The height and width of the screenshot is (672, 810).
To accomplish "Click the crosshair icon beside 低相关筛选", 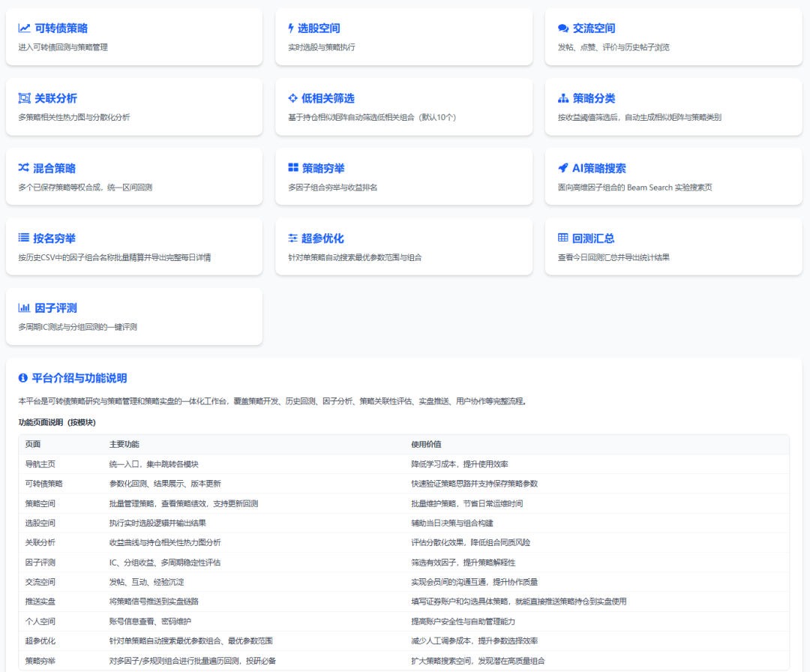I will click(293, 98).
